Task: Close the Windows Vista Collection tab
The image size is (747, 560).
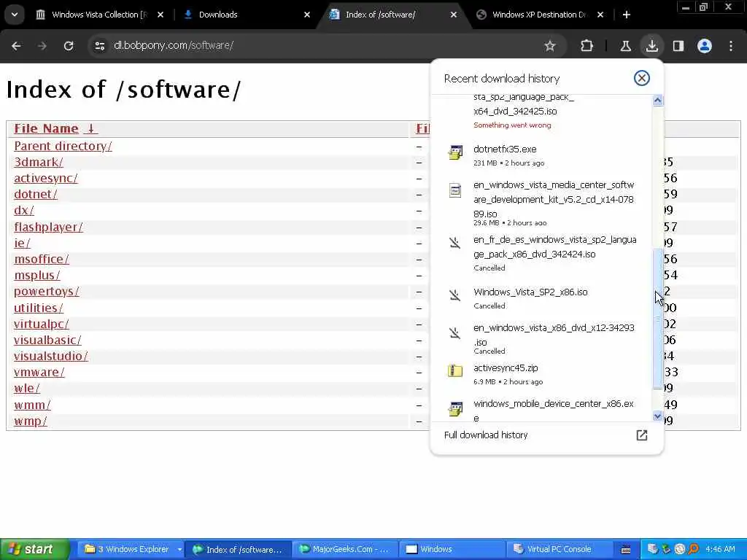Action: (160, 15)
